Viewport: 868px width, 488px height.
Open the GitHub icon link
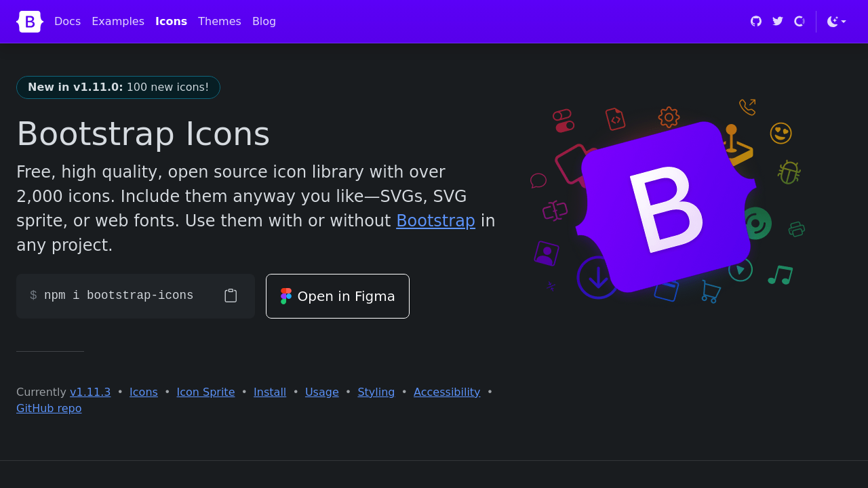(756, 22)
